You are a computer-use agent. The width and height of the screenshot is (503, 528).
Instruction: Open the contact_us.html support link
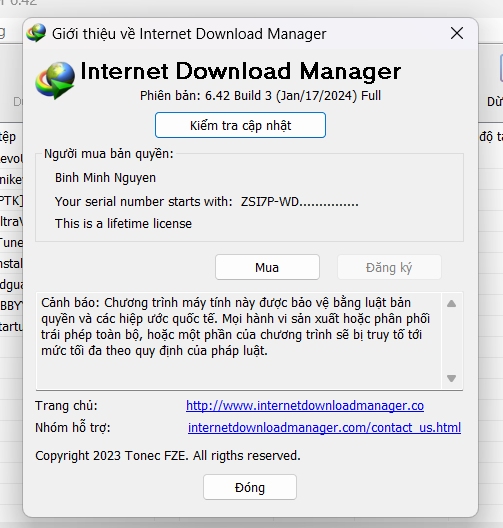tap(324, 428)
